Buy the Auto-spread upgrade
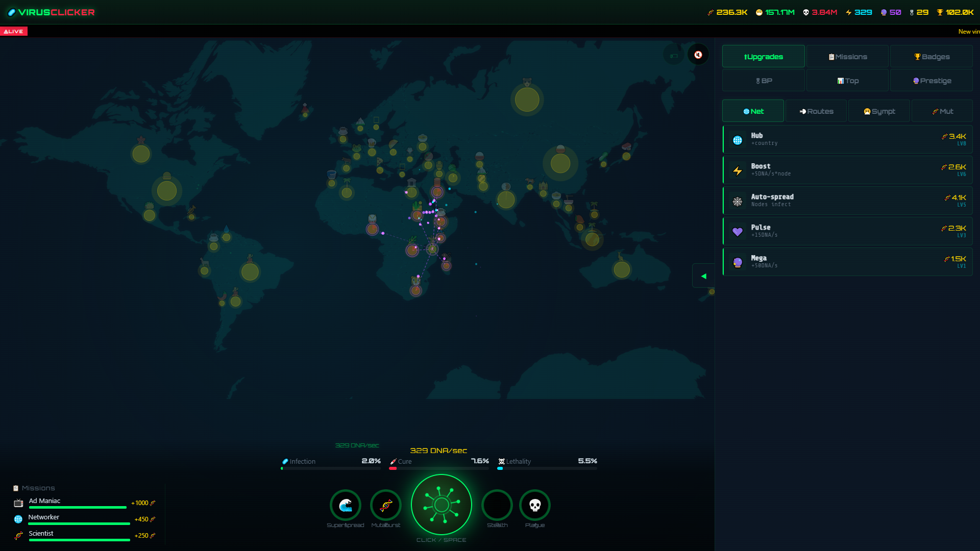 (847, 200)
